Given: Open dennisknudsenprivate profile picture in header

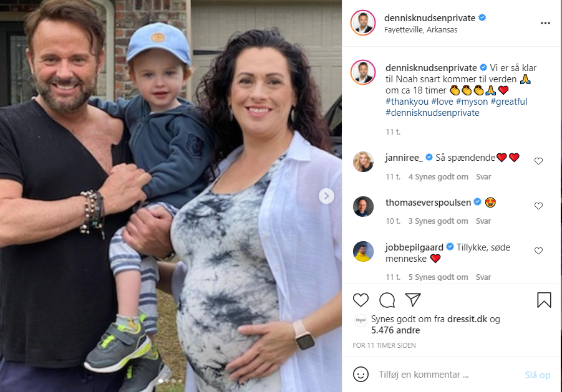Looking at the screenshot, I should [363, 23].
